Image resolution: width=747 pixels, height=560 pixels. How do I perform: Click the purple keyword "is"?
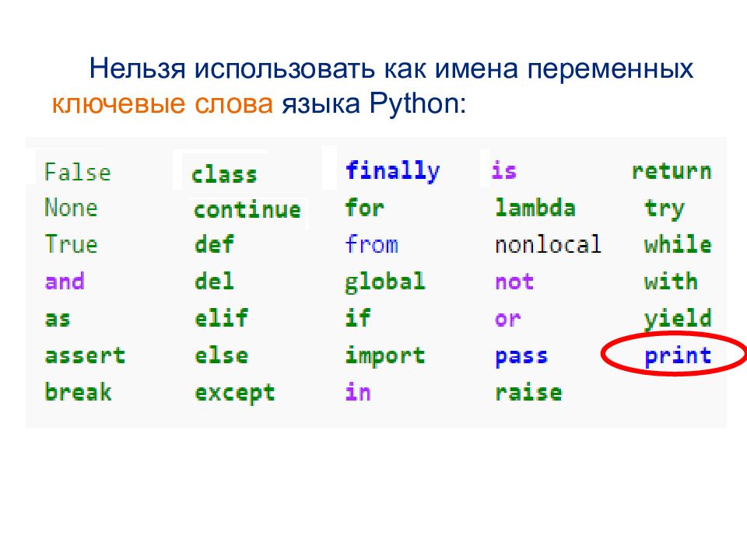point(503,170)
